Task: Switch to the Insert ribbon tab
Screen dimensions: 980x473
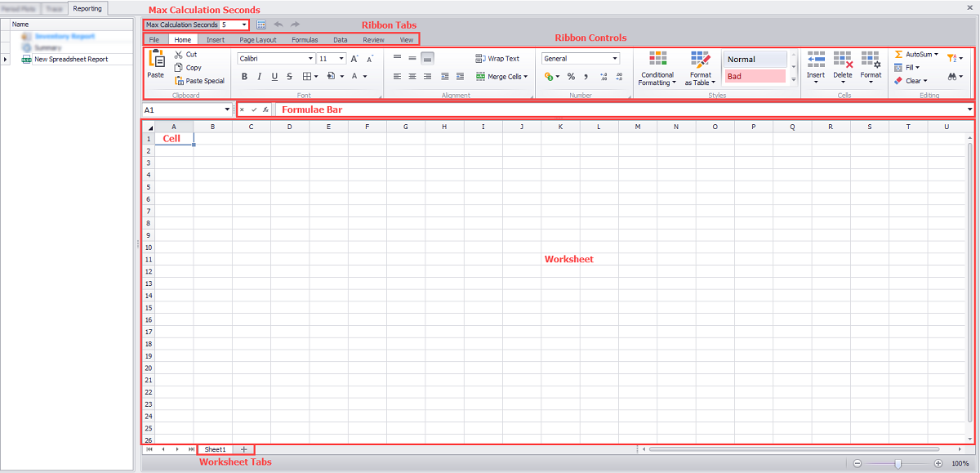Action: click(x=216, y=39)
